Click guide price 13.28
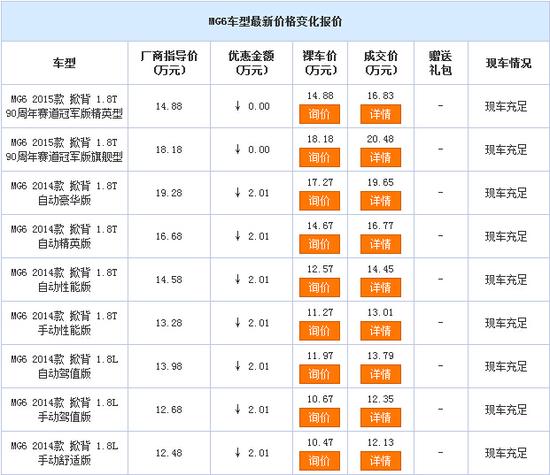The width and height of the screenshot is (550, 475). pos(169,323)
